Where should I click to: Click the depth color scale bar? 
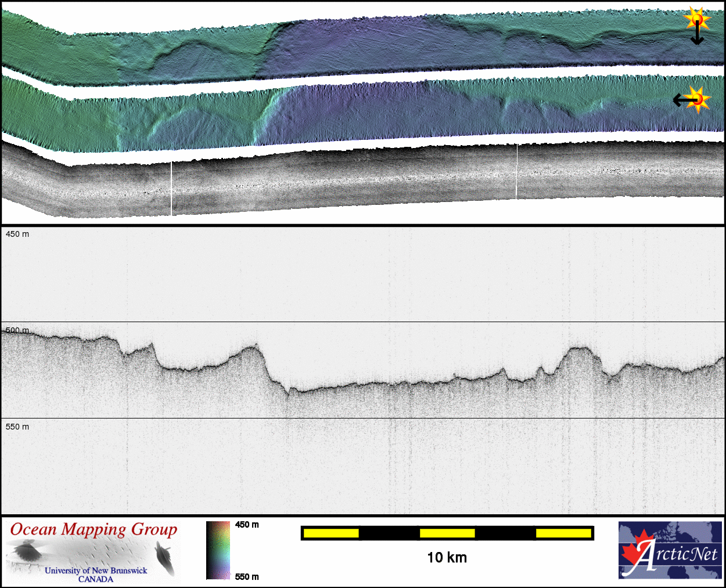coord(218,550)
